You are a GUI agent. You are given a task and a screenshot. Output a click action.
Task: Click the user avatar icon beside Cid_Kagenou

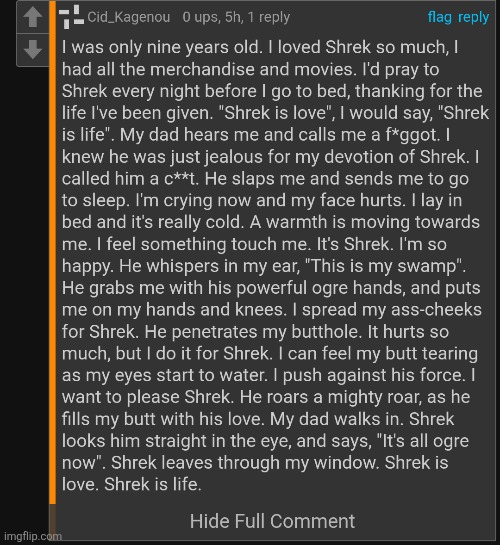point(71,17)
